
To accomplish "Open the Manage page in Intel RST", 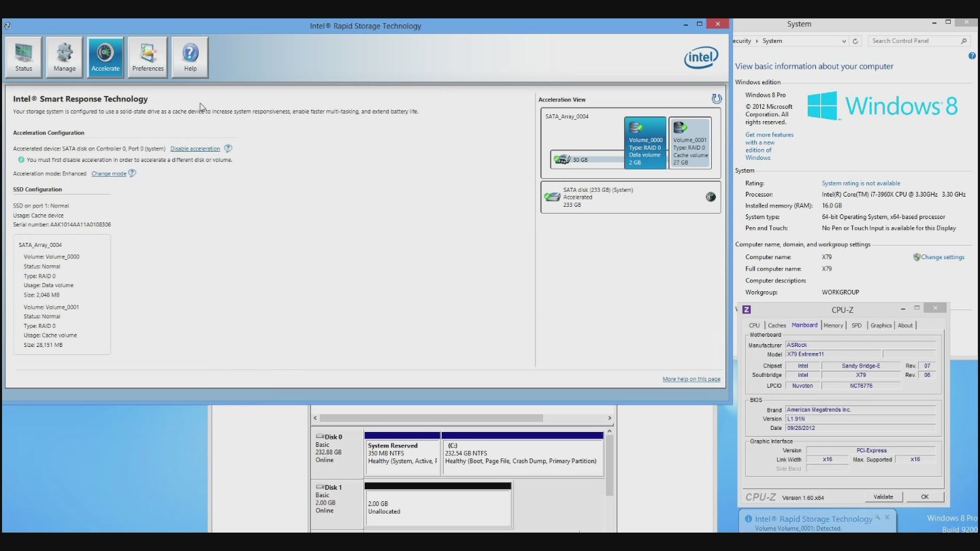I will pos(65,57).
